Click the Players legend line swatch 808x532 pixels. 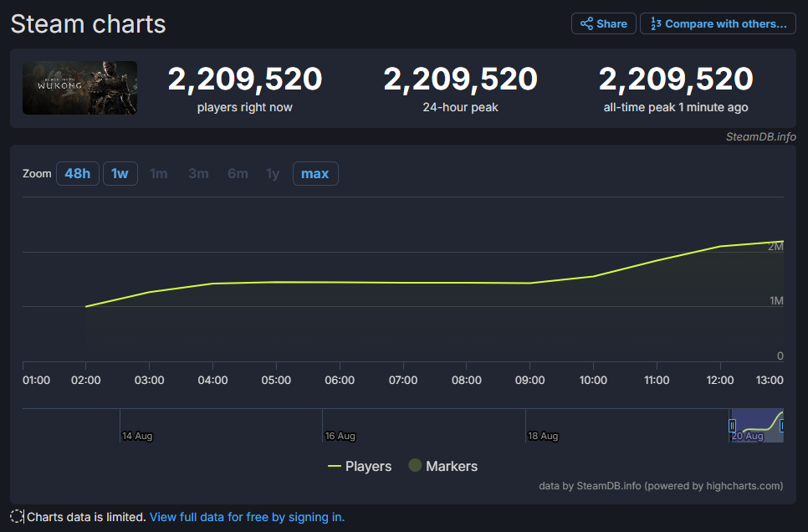coord(335,466)
